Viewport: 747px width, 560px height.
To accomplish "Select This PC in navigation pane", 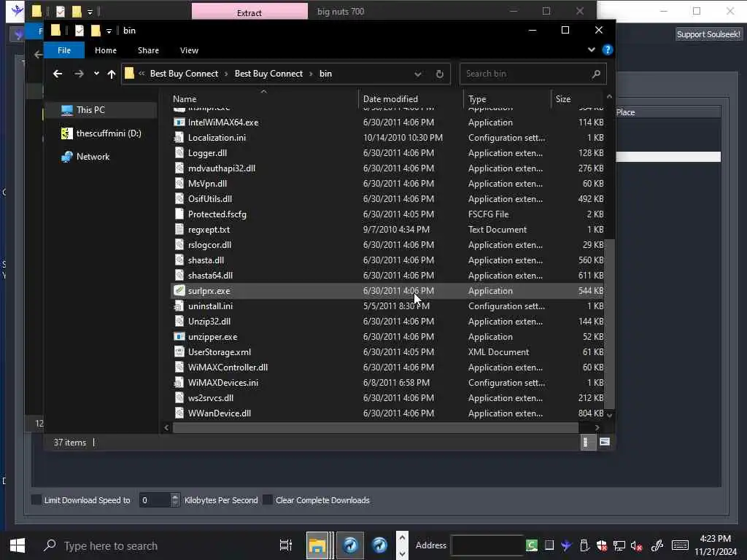I will 90,110.
